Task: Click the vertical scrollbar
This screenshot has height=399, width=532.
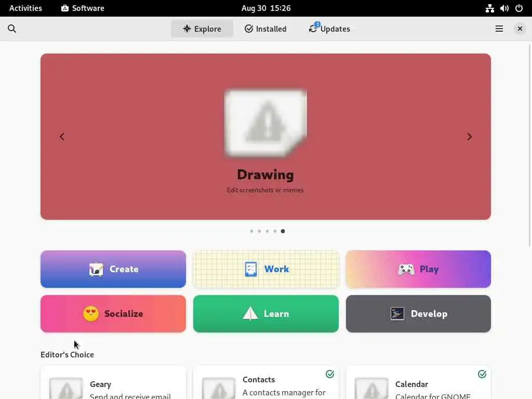Action: (529, 145)
